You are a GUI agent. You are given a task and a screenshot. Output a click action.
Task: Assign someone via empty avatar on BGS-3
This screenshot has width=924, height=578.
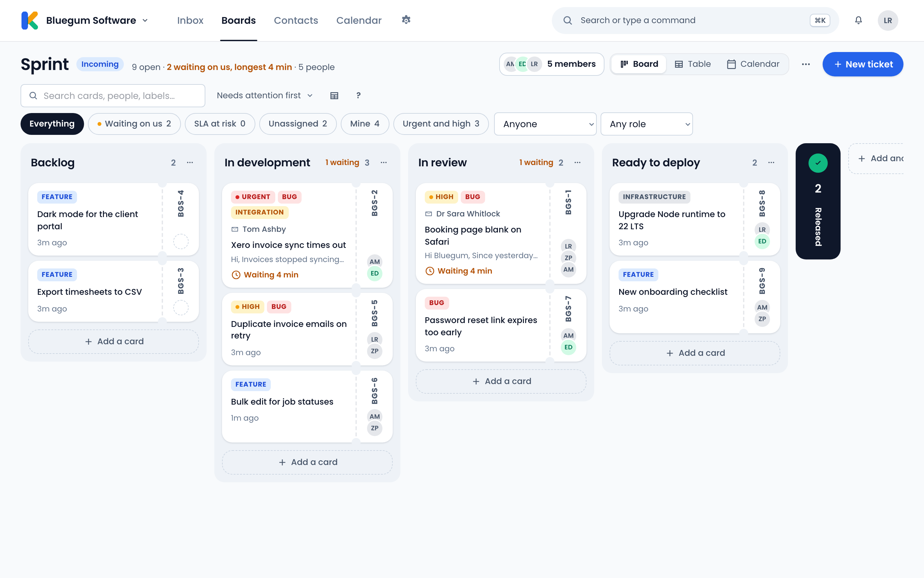coord(181,307)
